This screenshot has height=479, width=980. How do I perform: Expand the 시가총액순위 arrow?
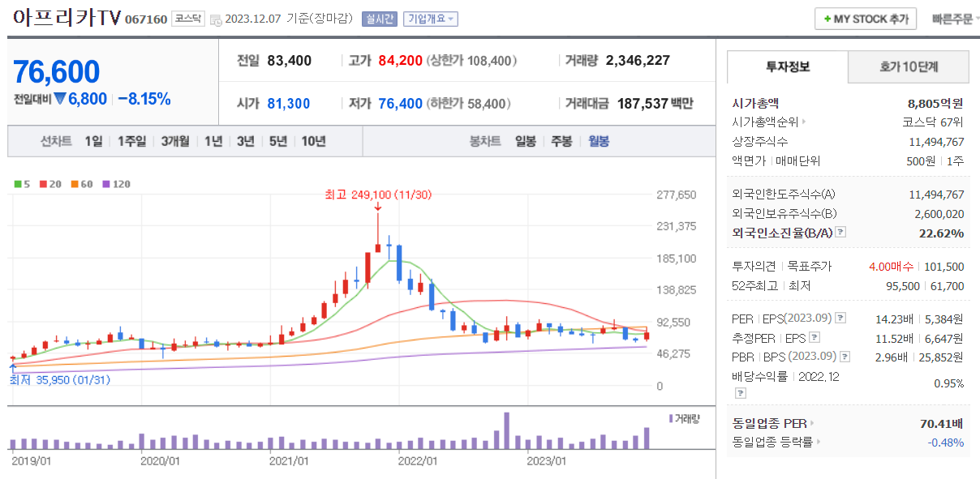pyautogui.click(x=803, y=122)
